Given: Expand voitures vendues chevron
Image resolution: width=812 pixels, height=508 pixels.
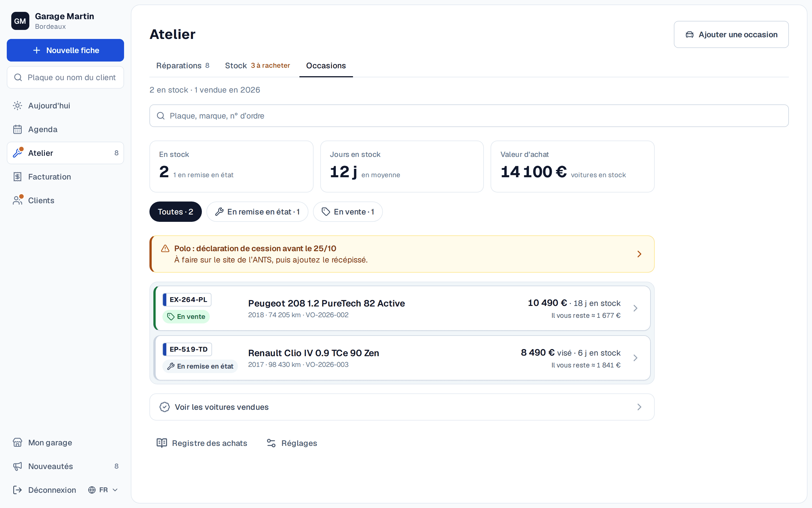Looking at the screenshot, I should tap(639, 407).
